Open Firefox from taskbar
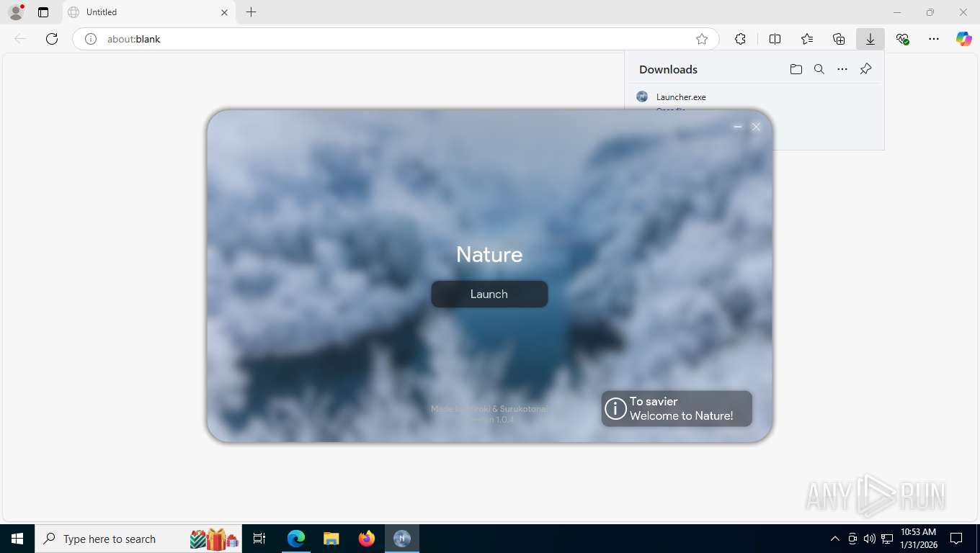This screenshot has width=980, height=553. pos(367,539)
